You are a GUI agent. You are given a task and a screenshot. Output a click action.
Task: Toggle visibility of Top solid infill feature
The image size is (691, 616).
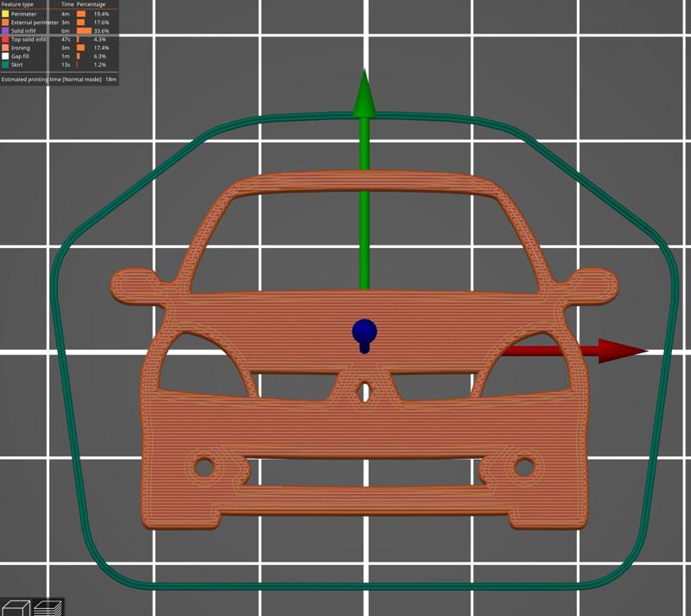click(29, 39)
